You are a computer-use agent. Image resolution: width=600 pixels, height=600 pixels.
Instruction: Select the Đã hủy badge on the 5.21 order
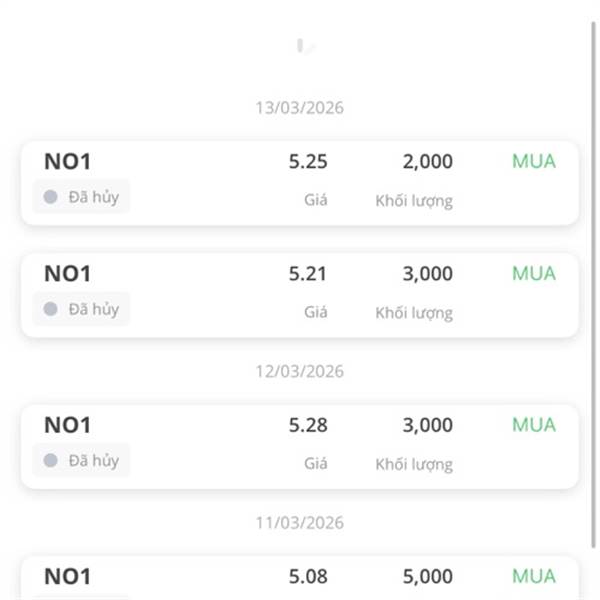tap(81, 309)
